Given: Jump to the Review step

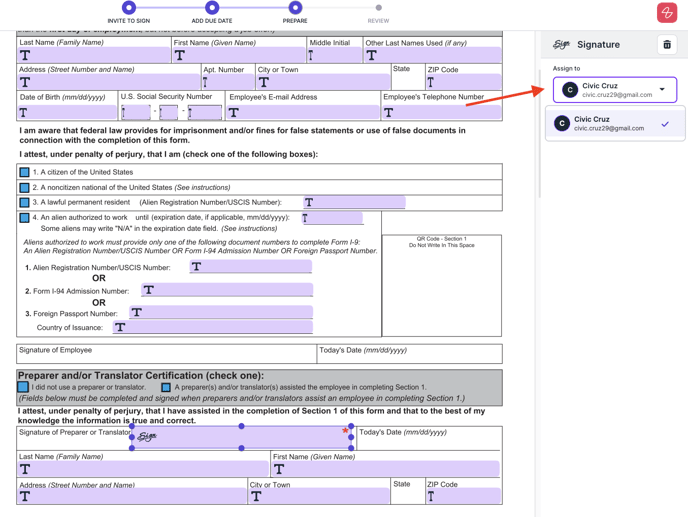Looking at the screenshot, I should 379,7.
